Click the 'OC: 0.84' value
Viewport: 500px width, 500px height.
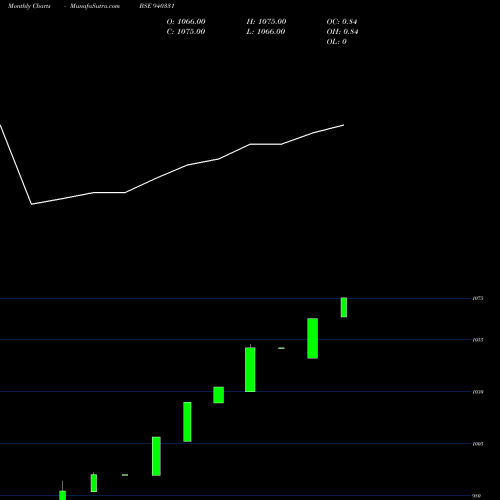pyautogui.click(x=342, y=22)
